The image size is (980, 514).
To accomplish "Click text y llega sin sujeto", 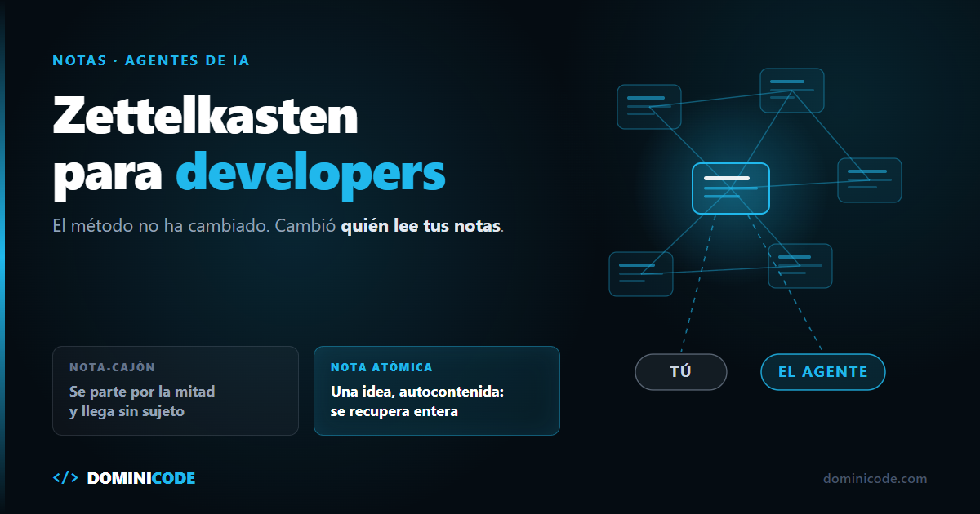I will pyautogui.click(x=127, y=411).
